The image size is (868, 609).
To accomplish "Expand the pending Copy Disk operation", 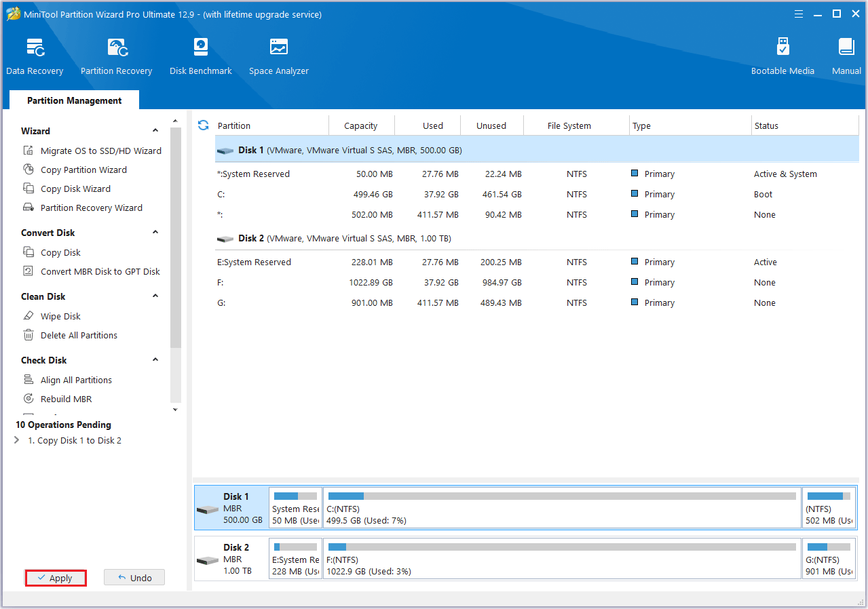I will (x=16, y=439).
